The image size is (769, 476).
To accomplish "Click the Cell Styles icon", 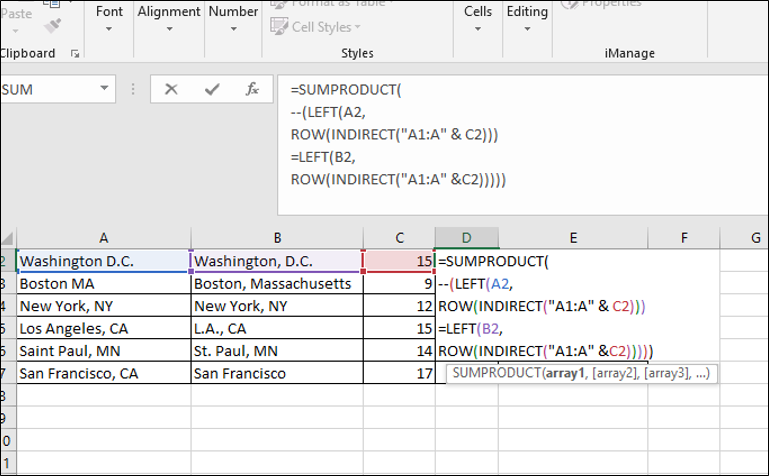I will [x=279, y=26].
